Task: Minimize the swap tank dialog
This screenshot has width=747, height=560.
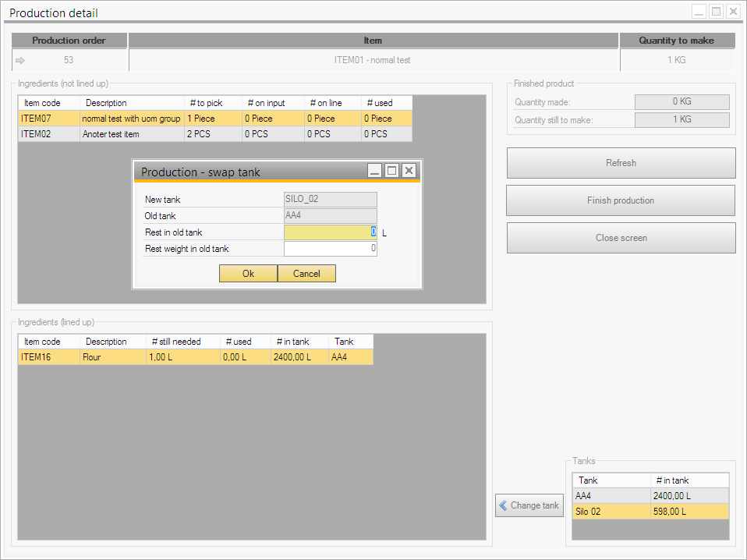Action: point(375,171)
